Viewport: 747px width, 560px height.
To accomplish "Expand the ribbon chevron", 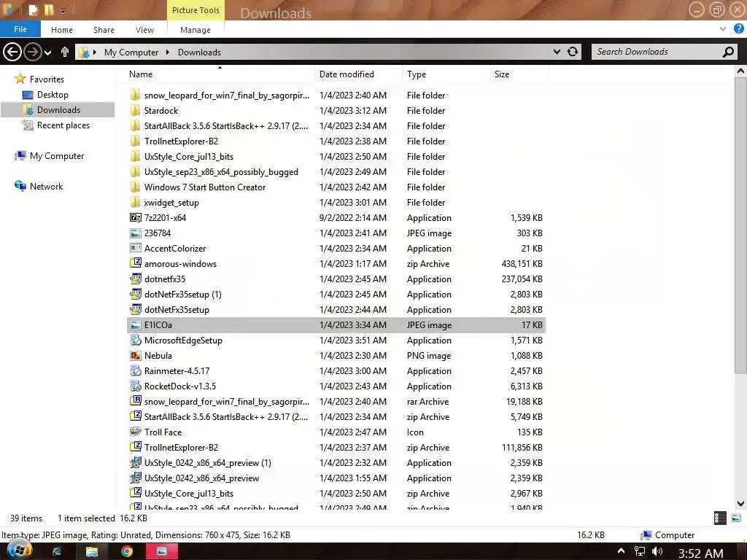I will point(723,29).
